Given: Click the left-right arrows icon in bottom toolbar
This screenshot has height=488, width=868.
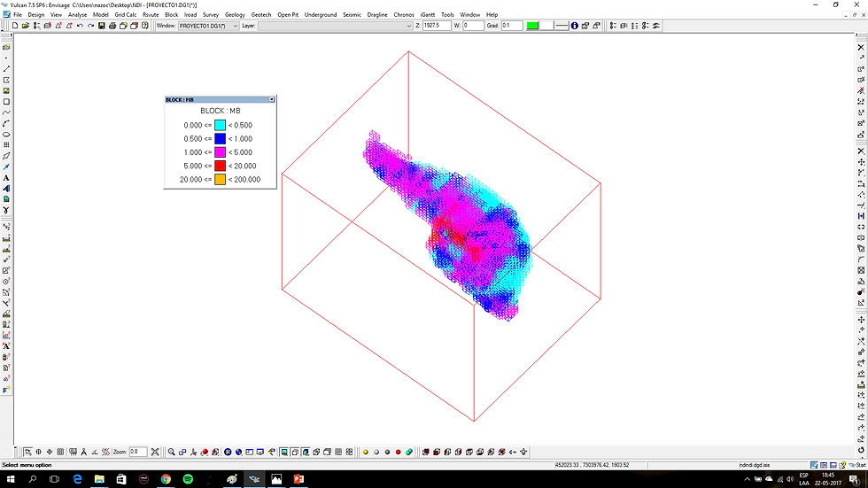Looking at the screenshot, I should point(513,452).
